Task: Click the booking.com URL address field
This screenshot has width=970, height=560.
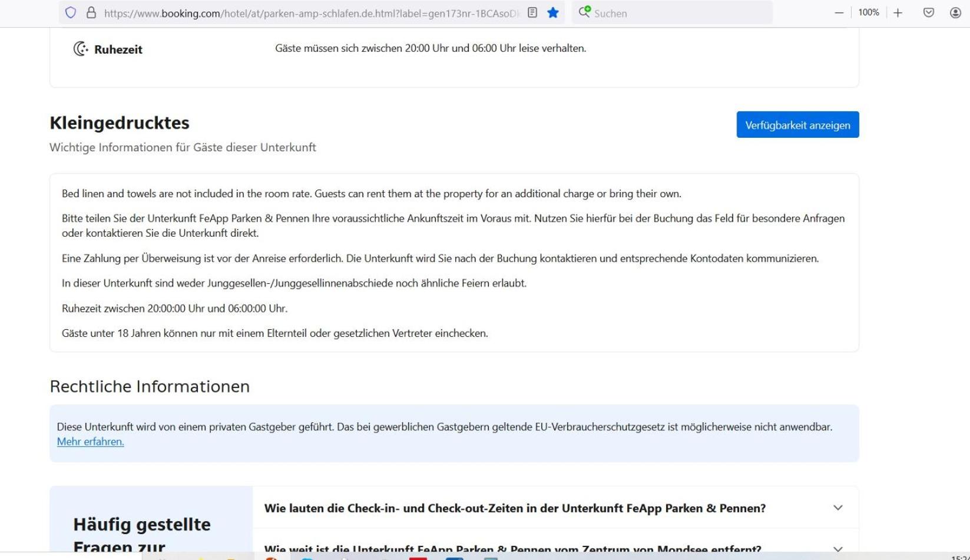Action: click(312, 13)
